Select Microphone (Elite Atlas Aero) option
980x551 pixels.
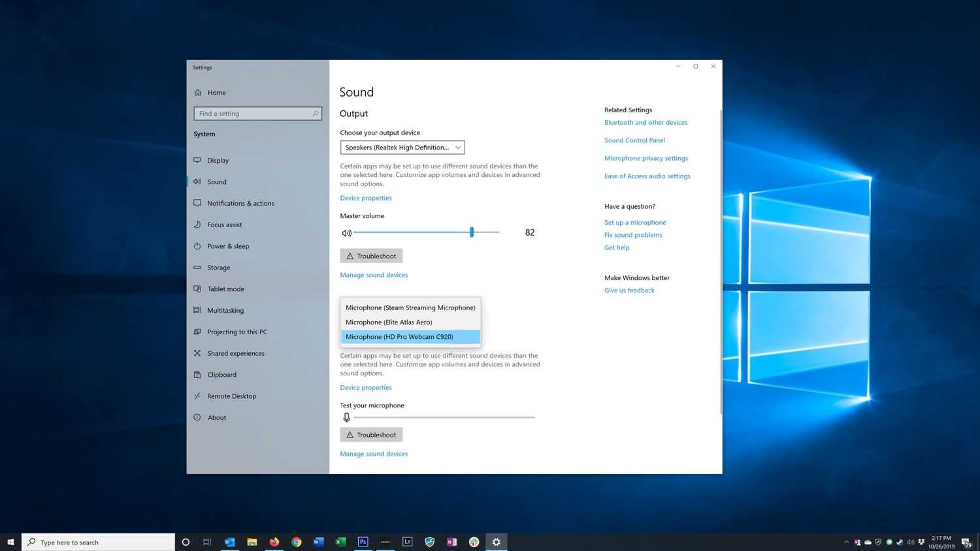coord(410,322)
